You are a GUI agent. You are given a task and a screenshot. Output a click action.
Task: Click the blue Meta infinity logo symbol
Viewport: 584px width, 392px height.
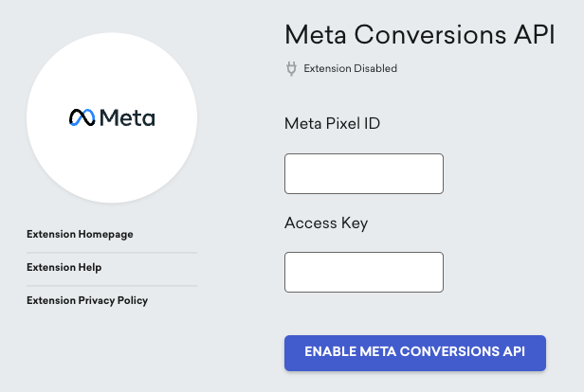[x=82, y=118]
